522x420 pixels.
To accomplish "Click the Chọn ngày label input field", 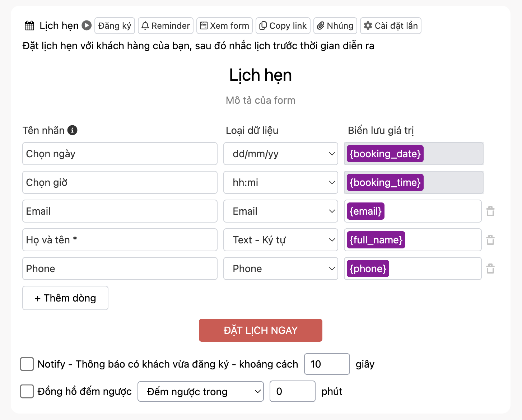I will pyautogui.click(x=120, y=154).
